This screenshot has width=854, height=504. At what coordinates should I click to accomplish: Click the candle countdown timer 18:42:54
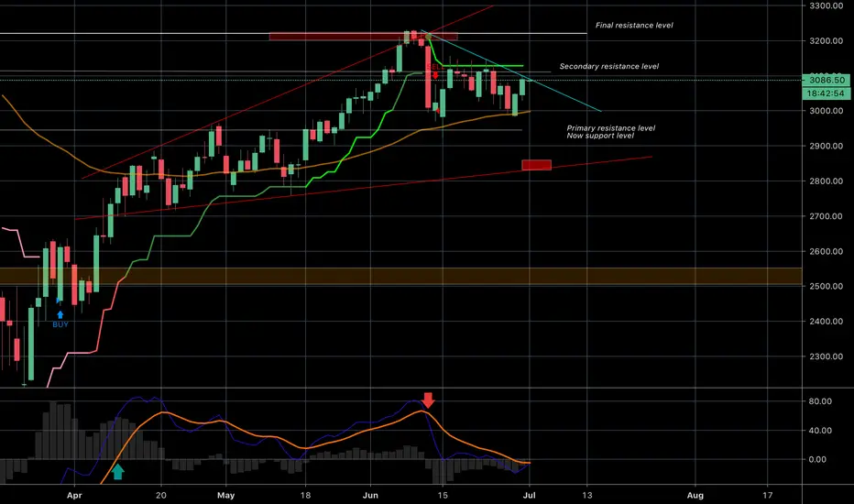pyautogui.click(x=827, y=93)
